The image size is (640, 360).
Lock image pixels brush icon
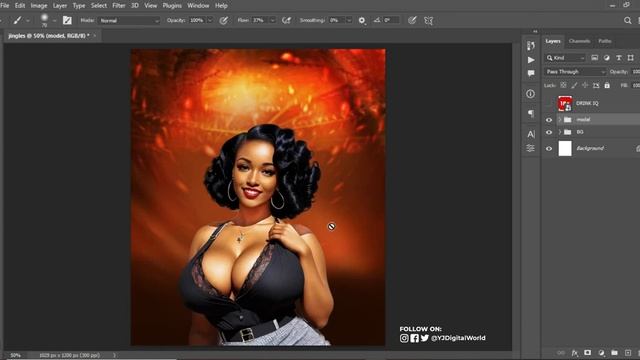(x=574, y=85)
